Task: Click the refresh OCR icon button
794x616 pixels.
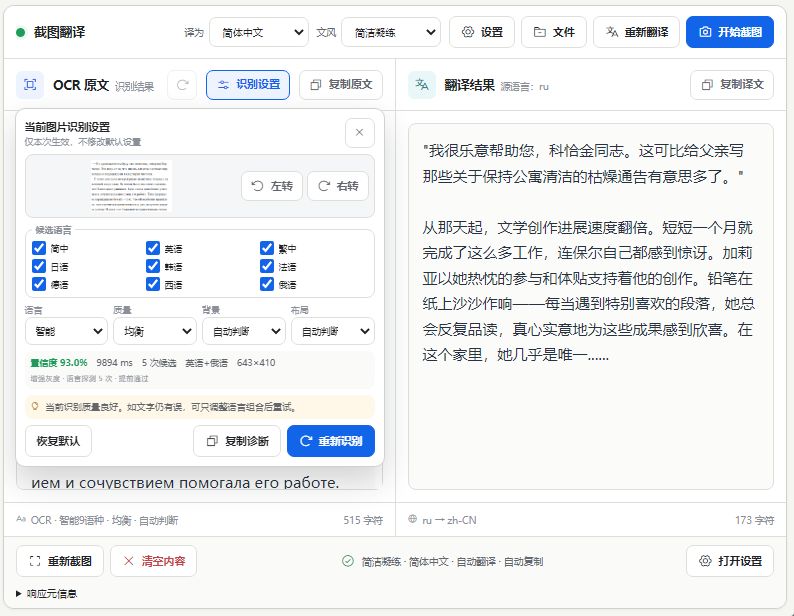Action: click(182, 85)
